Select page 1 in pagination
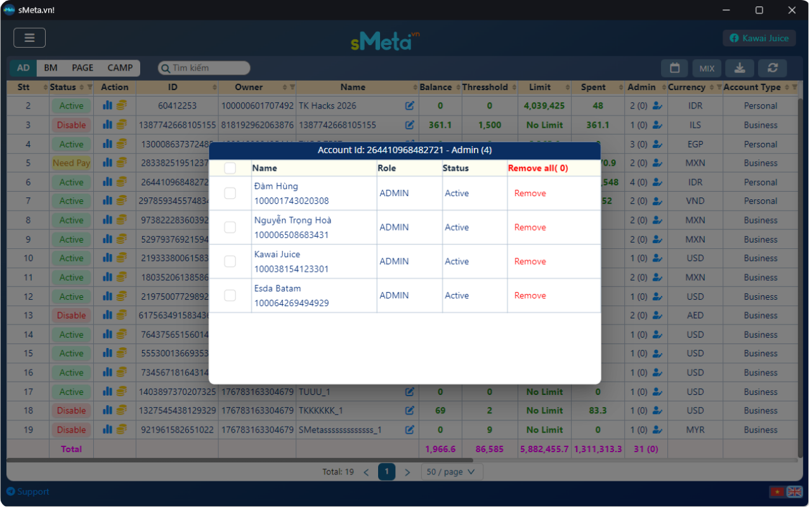The height and width of the screenshot is (508, 812). (386, 472)
